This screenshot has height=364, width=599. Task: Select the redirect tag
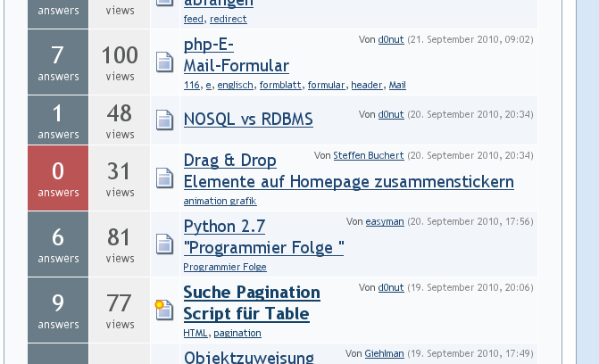pyautogui.click(x=229, y=19)
